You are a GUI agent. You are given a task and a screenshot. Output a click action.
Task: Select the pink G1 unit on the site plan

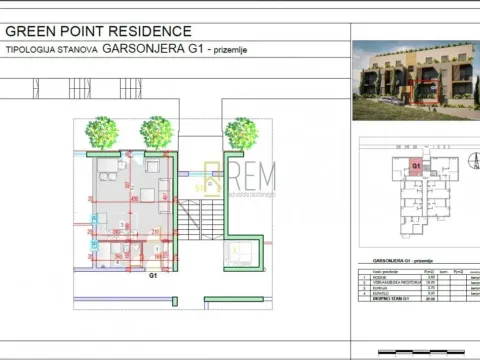(x=416, y=167)
